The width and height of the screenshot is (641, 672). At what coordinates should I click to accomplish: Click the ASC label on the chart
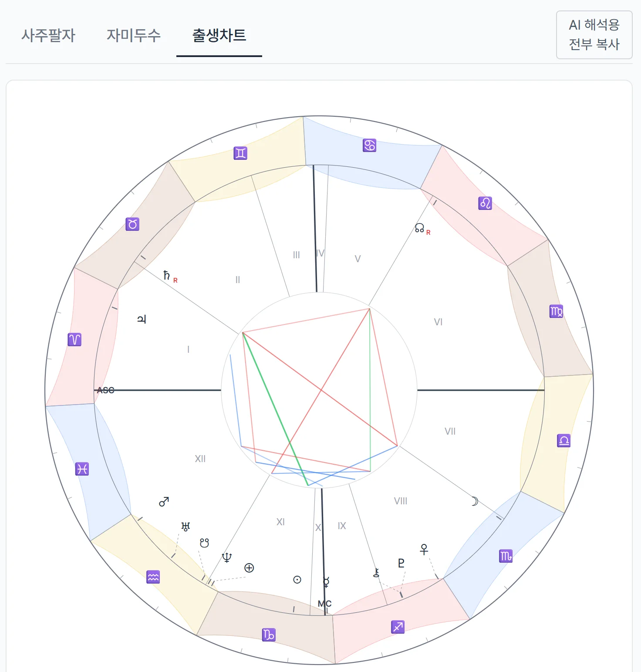106,391
